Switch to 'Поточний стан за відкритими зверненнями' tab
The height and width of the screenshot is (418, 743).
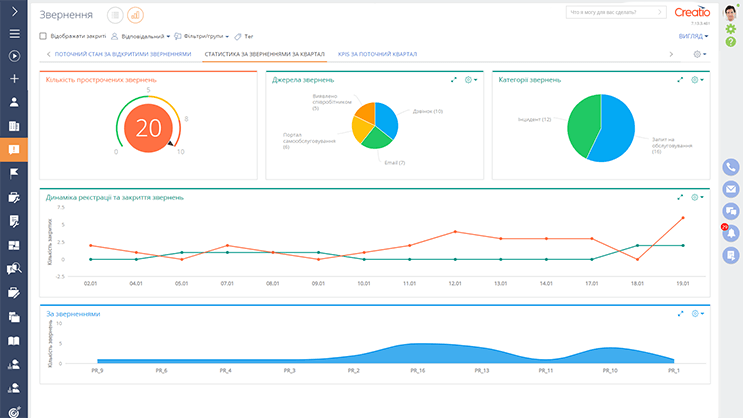point(122,53)
